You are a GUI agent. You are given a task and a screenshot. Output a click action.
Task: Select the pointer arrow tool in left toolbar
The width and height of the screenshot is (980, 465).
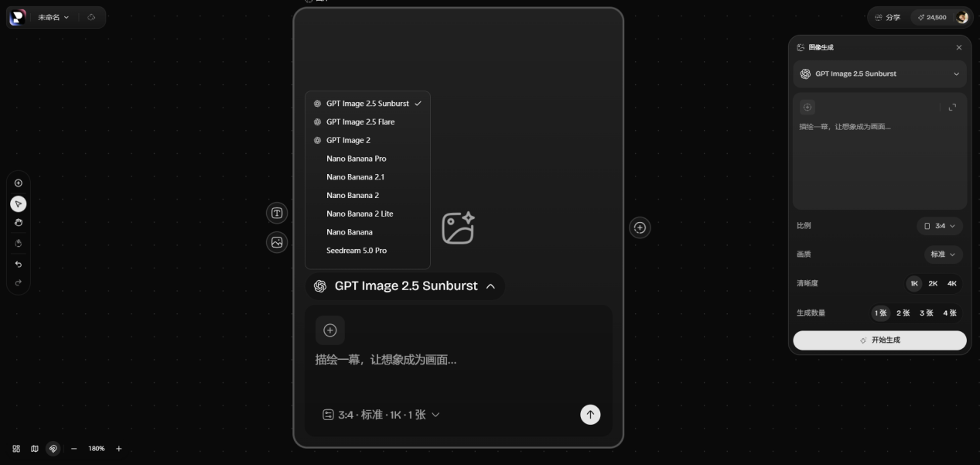point(19,203)
